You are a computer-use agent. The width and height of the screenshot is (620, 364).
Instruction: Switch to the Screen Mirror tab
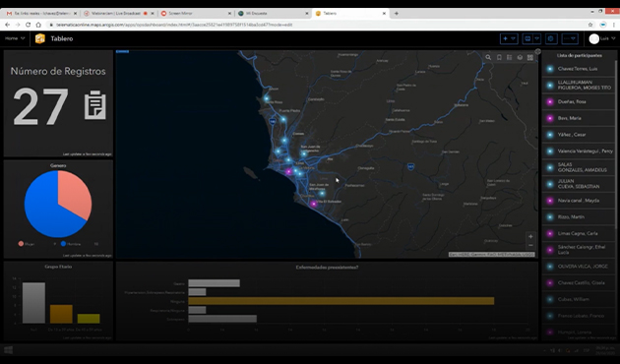[x=195, y=13]
